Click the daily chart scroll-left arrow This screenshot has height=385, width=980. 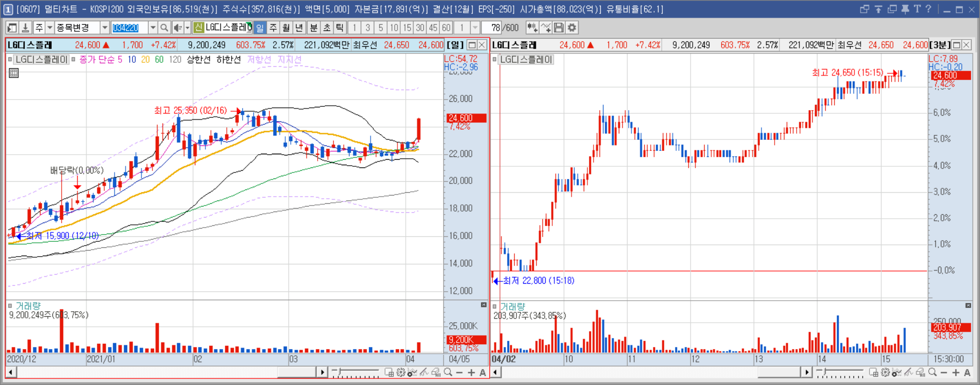click(10, 372)
